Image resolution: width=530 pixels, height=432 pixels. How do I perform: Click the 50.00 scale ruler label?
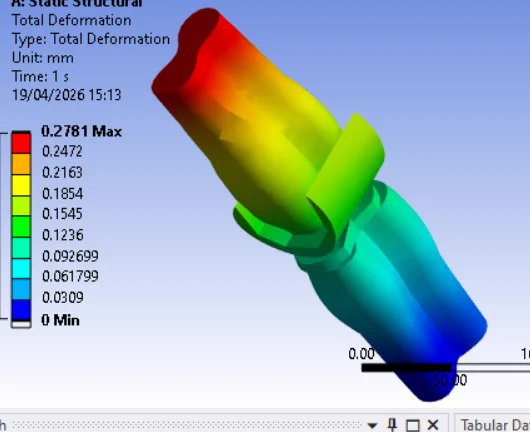coord(450,380)
